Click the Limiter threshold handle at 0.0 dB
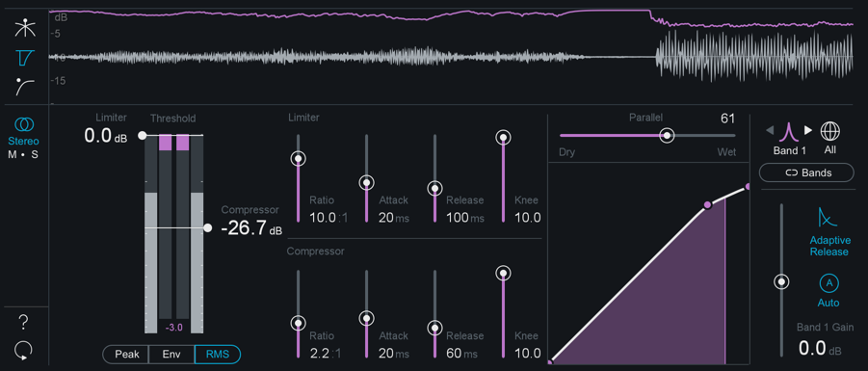Viewport: 868px width, 371px height. [143, 135]
